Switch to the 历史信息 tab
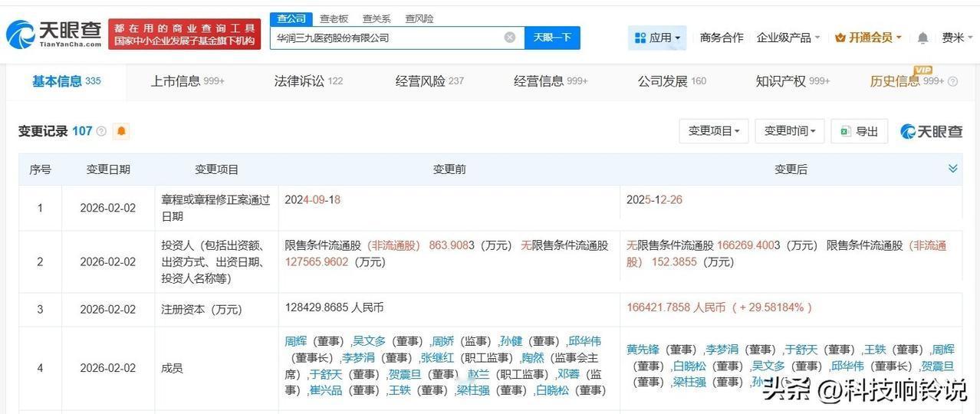Image resolution: width=980 pixels, height=414 pixels. click(x=906, y=81)
